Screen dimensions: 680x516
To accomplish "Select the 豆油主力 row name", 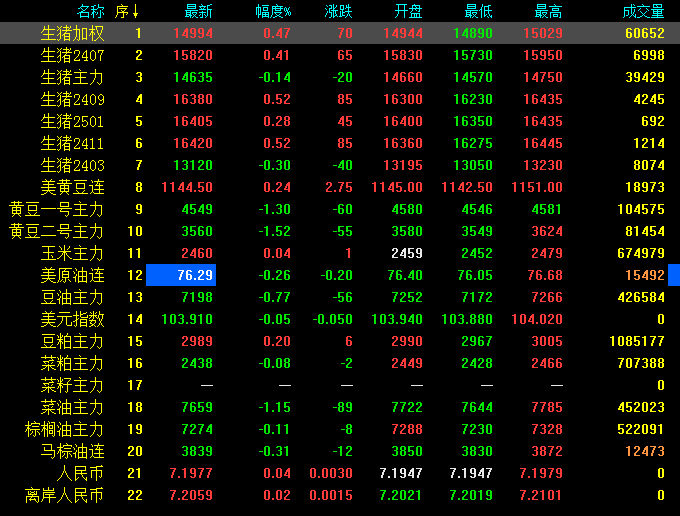I will (72, 297).
